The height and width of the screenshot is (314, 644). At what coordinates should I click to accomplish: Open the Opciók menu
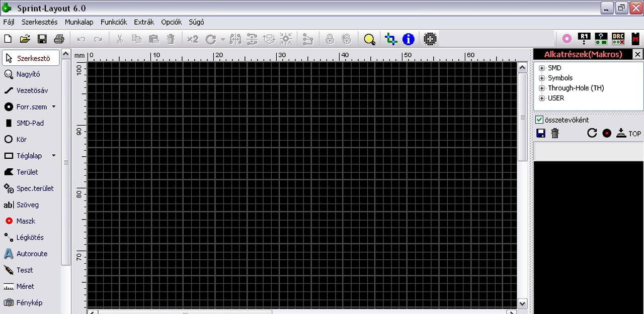click(x=172, y=22)
